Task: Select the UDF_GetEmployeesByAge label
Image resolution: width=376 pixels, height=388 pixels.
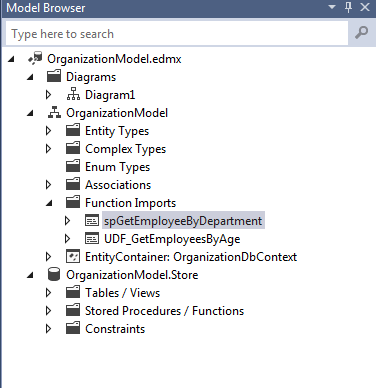Action: pyautogui.click(x=172, y=239)
